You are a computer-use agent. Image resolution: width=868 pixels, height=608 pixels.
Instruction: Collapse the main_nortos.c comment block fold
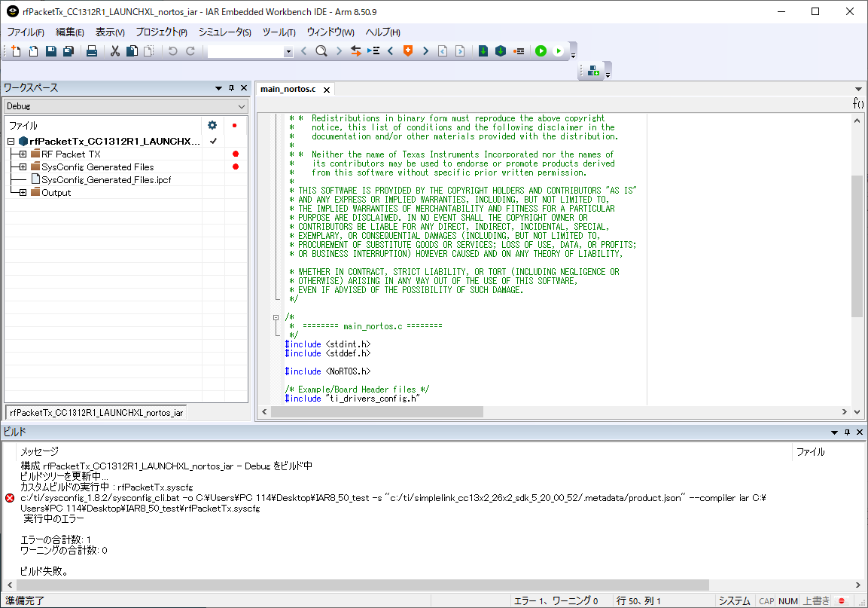click(x=276, y=318)
